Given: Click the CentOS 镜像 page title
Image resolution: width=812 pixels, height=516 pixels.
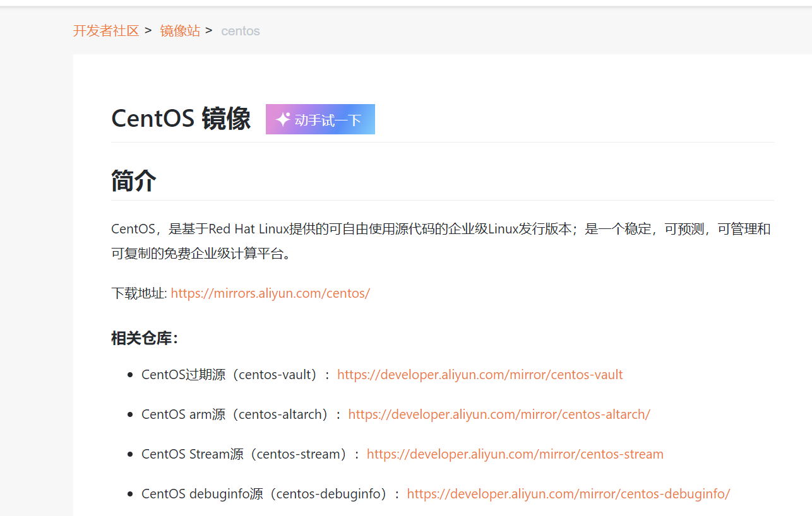Looking at the screenshot, I should pyautogui.click(x=181, y=119).
